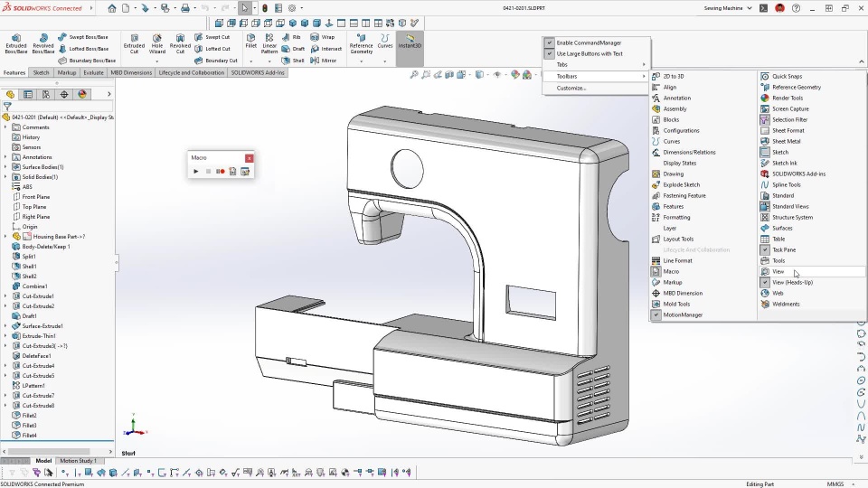This screenshot has width=868, height=488.
Task: Click the record button in Macro toolbar
Action: (x=221, y=172)
